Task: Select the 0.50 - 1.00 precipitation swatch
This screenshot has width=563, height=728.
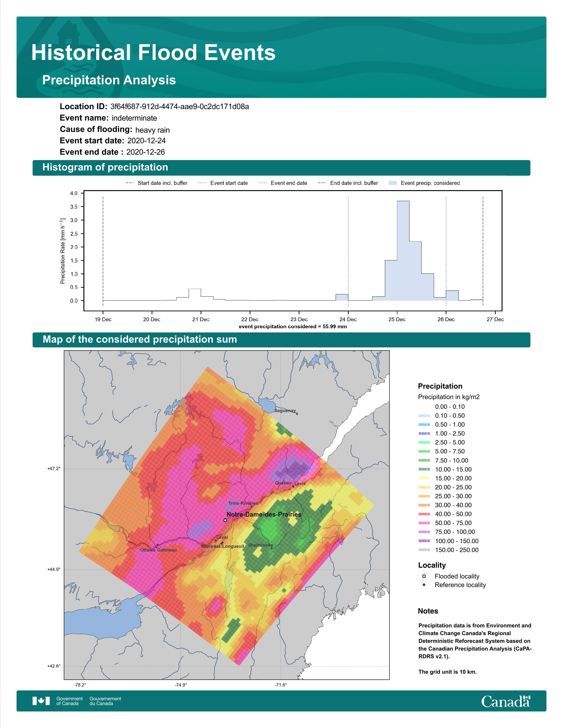Action: [x=424, y=425]
